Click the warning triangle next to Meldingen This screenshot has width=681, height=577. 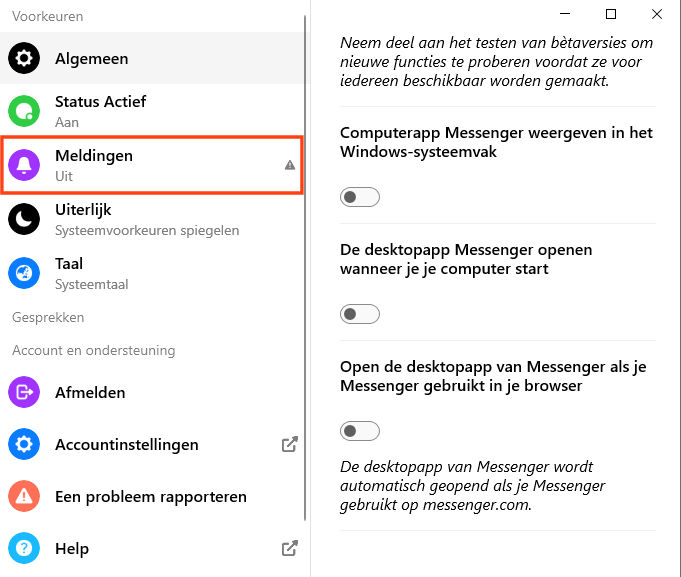(290, 165)
